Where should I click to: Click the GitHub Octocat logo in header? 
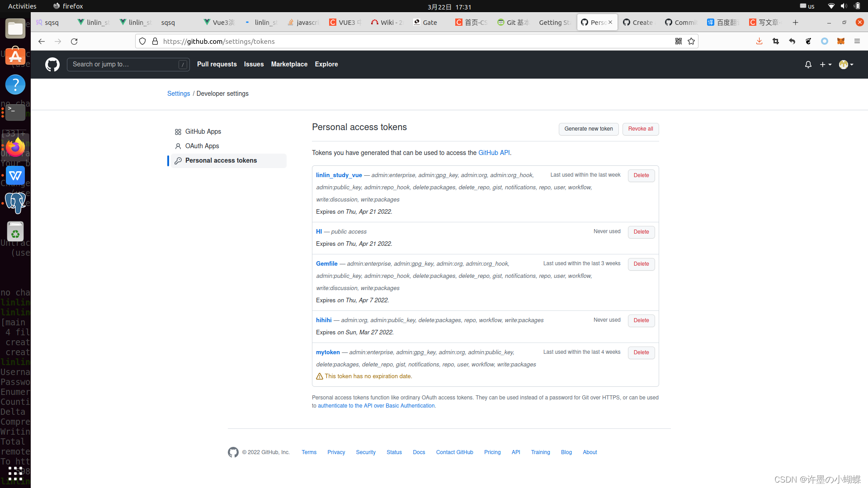52,65
